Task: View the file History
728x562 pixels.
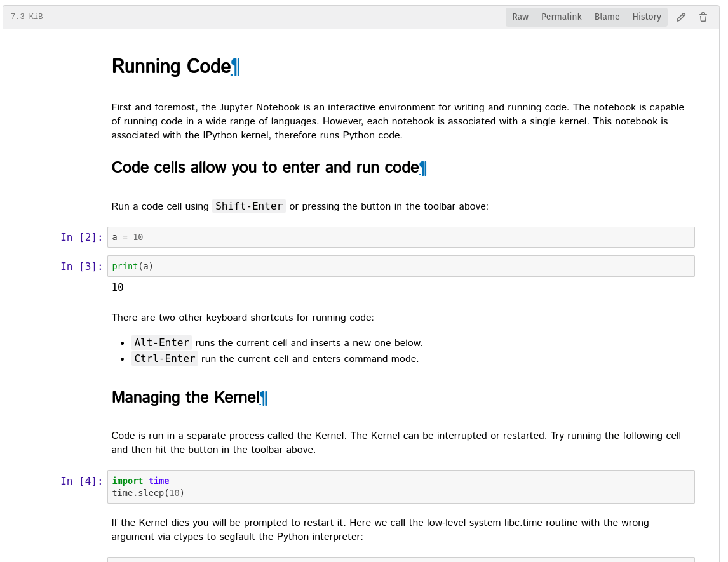Action: pos(646,17)
